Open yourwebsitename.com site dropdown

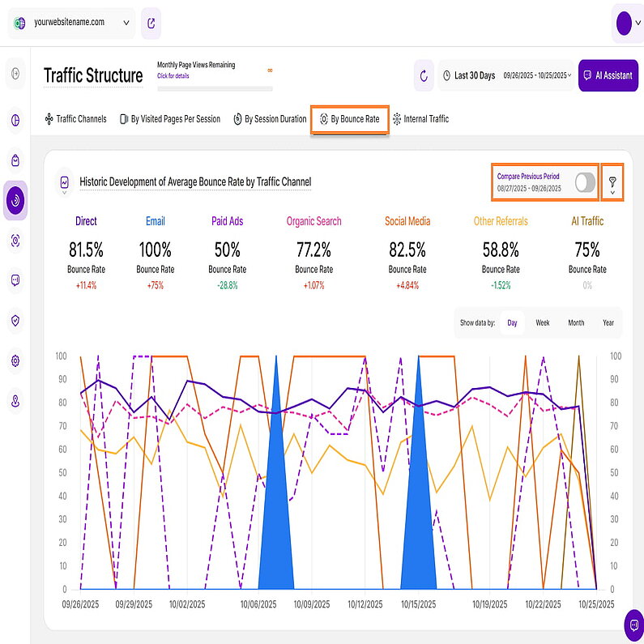pos(71,23)
